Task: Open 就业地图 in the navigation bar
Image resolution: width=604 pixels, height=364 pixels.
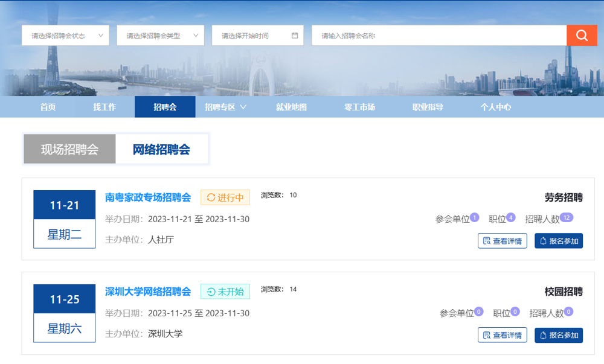Action: pos(291,107)
